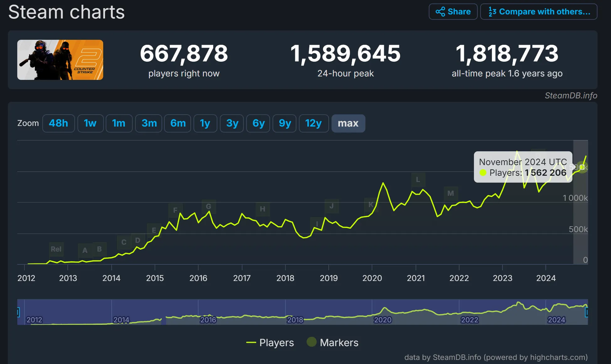
Task: Select the 3m zoom option
Action: pyautogui.click(x=149, y=123)
